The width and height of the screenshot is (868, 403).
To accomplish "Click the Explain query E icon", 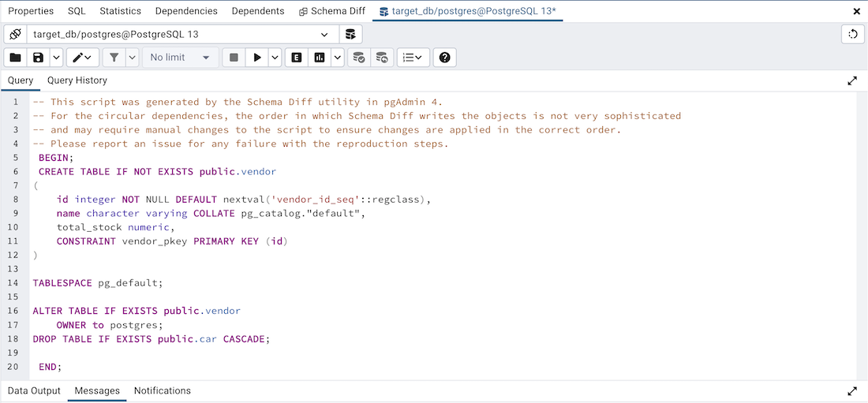I will (x=297, y=58).
